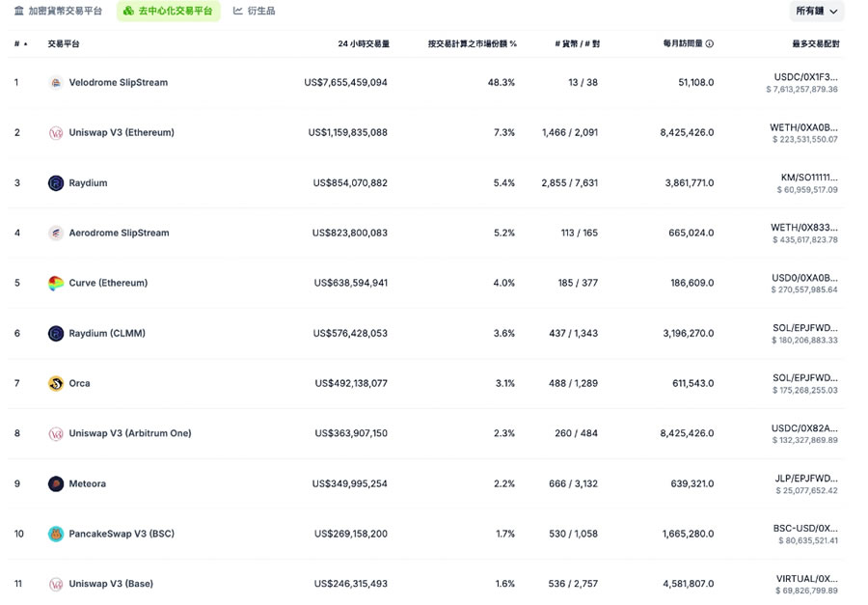Screen dimensions: 868x605
Task: Open the Meteora exchange link
Action: coord(88,483)
